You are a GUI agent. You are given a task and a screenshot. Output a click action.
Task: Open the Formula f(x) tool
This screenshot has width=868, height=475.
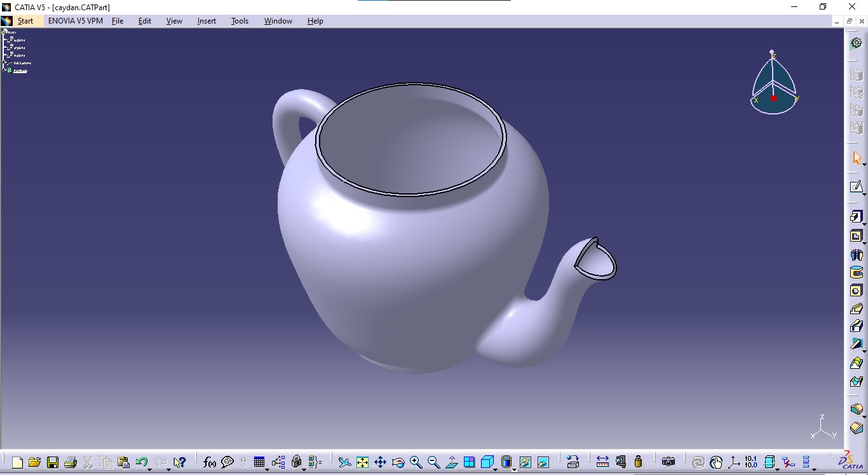pos(210,462)
